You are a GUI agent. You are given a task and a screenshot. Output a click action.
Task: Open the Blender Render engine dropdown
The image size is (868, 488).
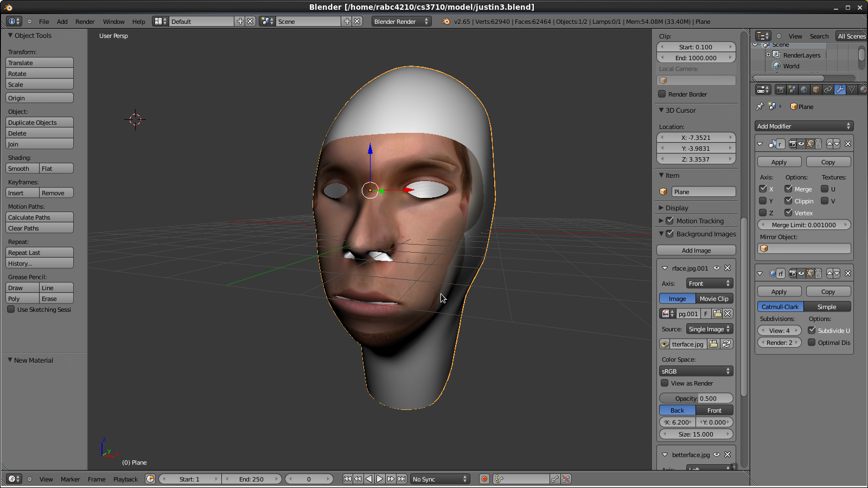(401, 21)
